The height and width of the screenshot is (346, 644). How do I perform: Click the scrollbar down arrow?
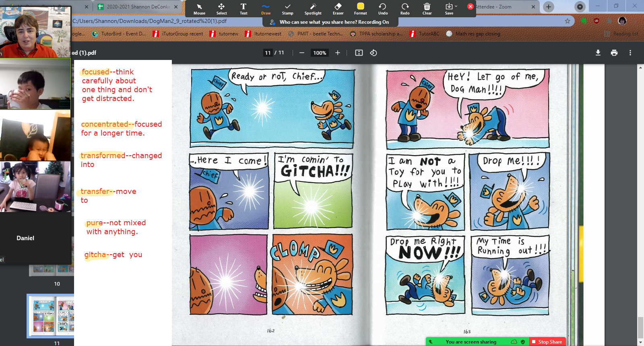coord(640,343)
